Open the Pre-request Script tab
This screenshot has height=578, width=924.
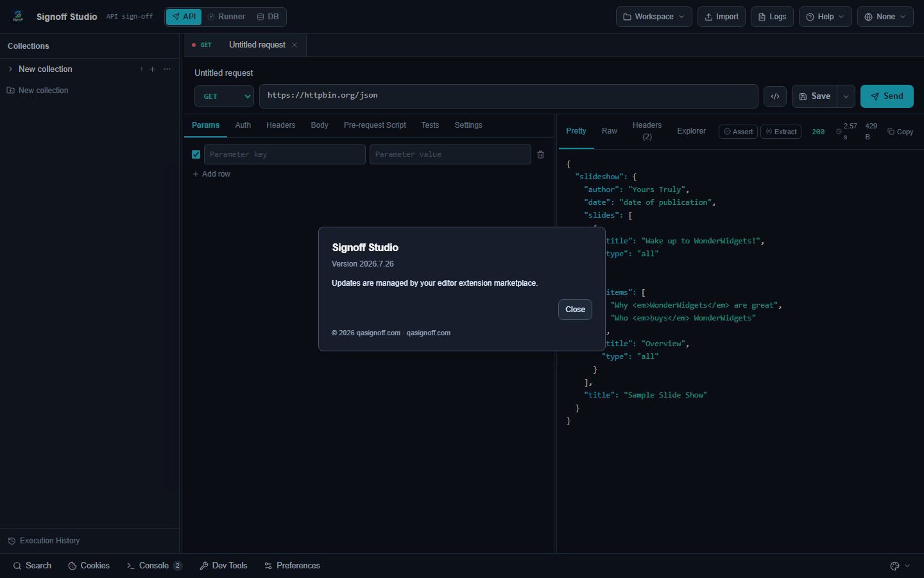[x=375, y=125]
